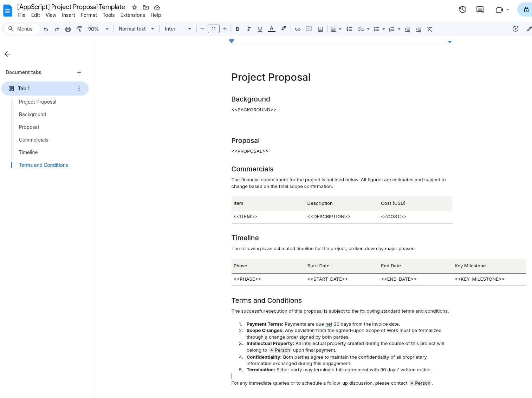Open the Format menu

click(x=89, y=15)
